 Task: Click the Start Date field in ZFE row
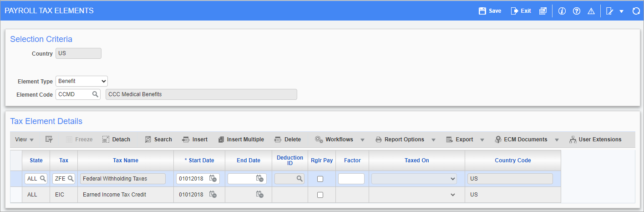[198, 179]
